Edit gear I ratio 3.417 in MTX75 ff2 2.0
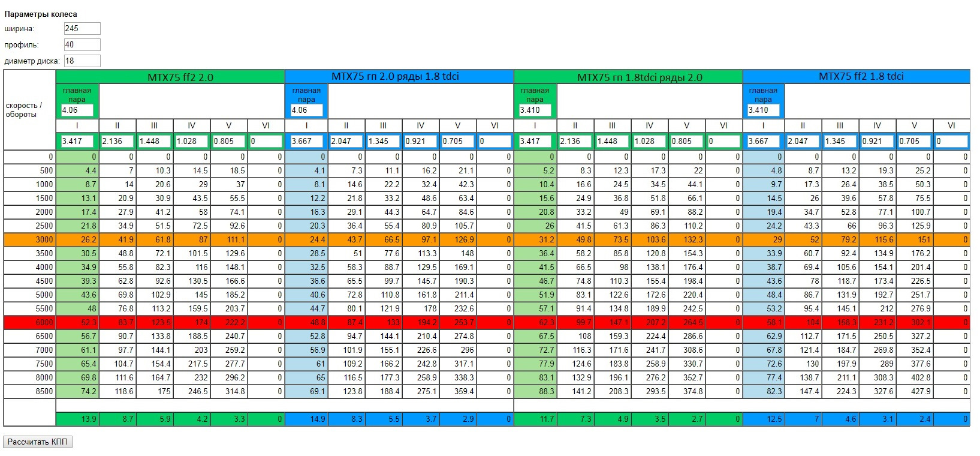 pyautogui.click(x=77, y=142)
